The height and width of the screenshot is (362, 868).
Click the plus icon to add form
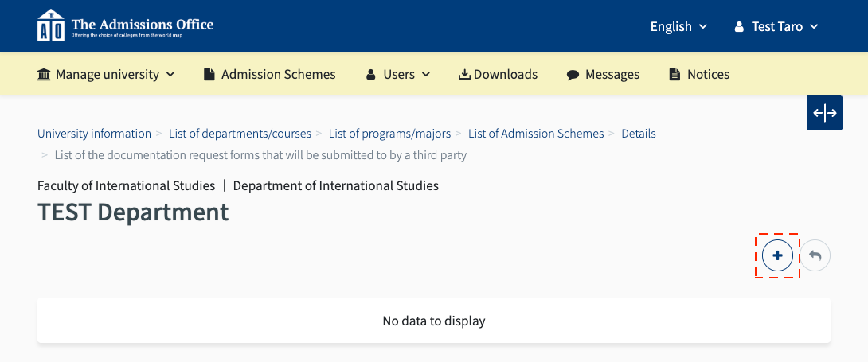coord(777,256)
